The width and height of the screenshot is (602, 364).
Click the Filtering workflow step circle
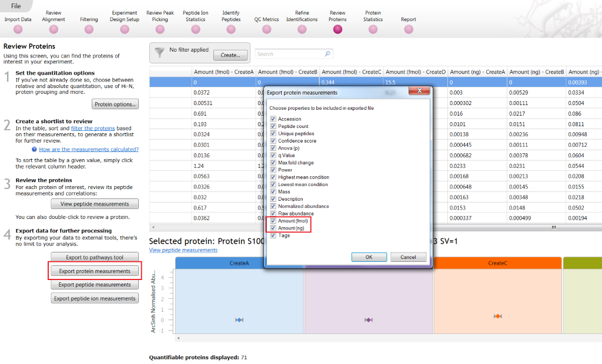click(89, 29)
